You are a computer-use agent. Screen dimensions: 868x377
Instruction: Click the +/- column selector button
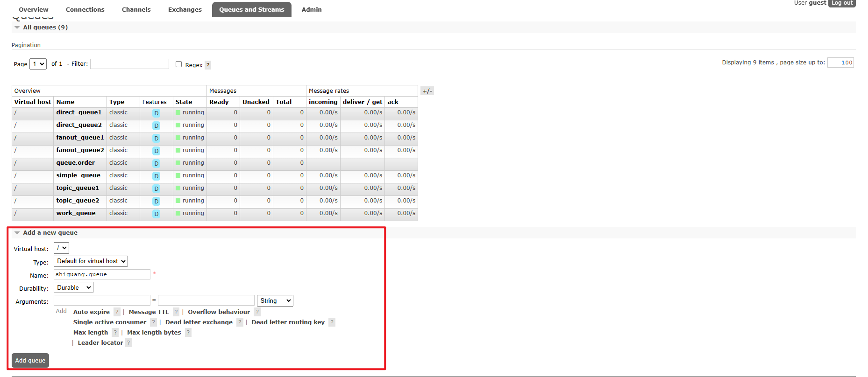click(x=427, y=91)
